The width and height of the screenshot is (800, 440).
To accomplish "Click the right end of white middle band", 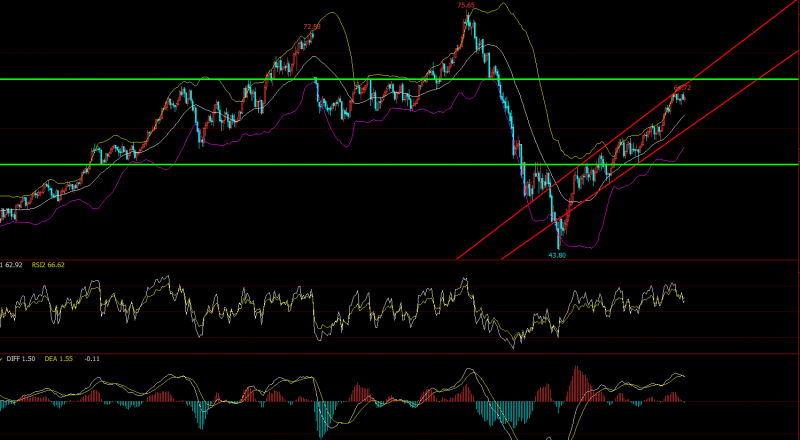I will tap(684, 116).
